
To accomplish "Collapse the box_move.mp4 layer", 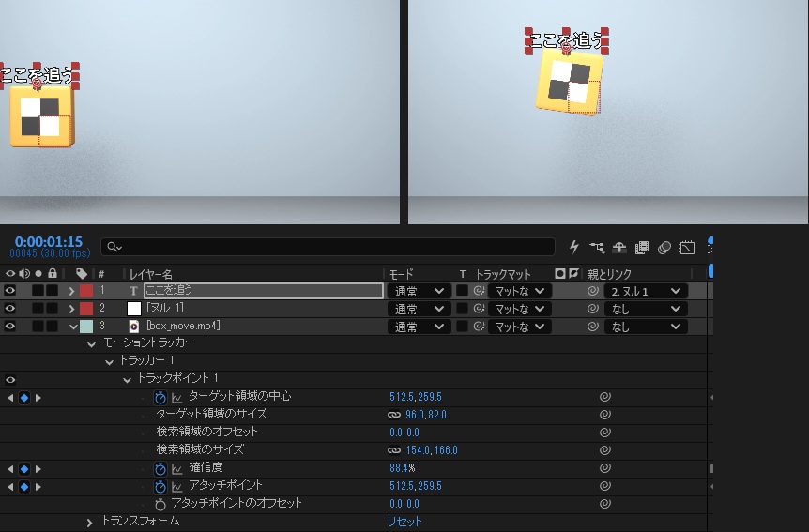I will [73, 327].
